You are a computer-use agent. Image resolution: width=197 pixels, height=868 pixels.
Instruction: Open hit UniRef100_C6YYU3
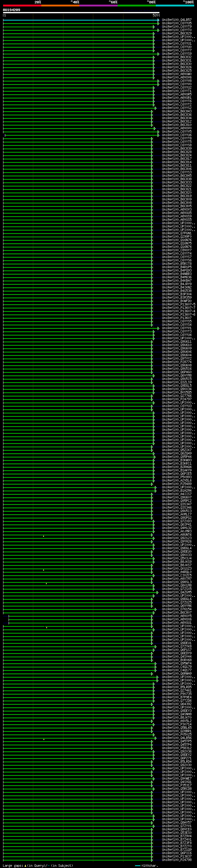(177, 406)
